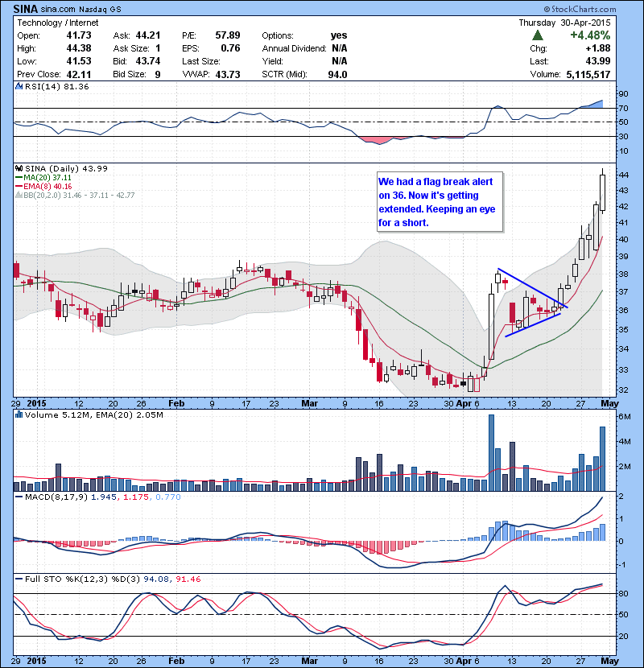Click the final candlestick near price 44

pos(602,190)
